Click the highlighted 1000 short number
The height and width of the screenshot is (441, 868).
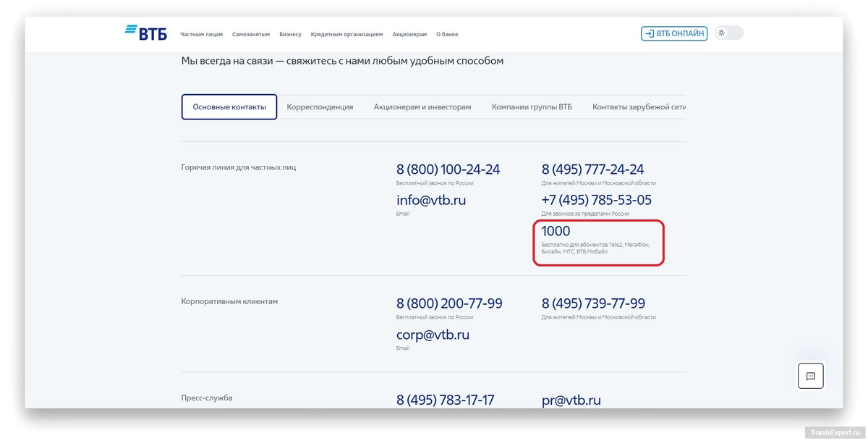pos(555,231)
